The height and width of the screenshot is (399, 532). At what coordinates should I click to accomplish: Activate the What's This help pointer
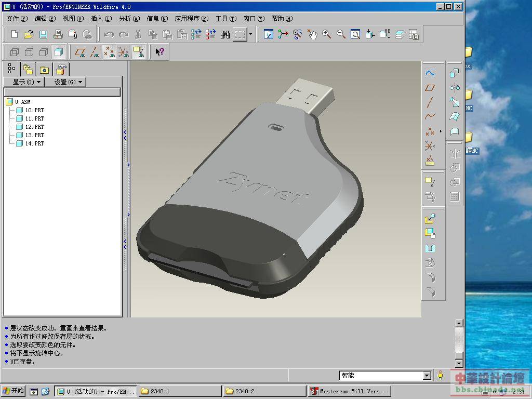pyautogui.click(x=159, y=52)
